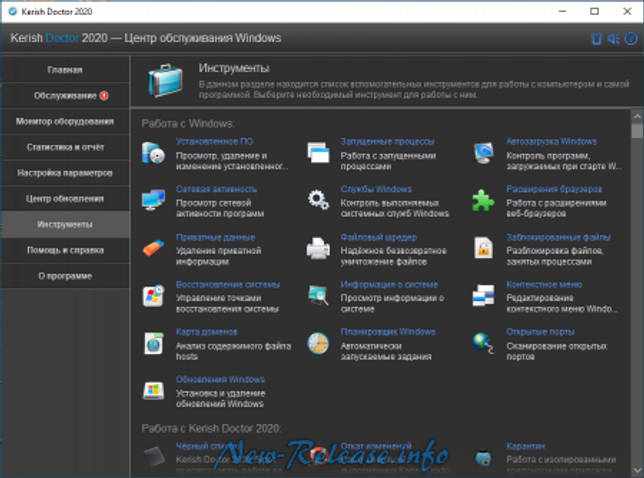This screenshot has height=478, width=644.
Task: Click the Обновления Windows icon
Action: click(x=153, y=391)
